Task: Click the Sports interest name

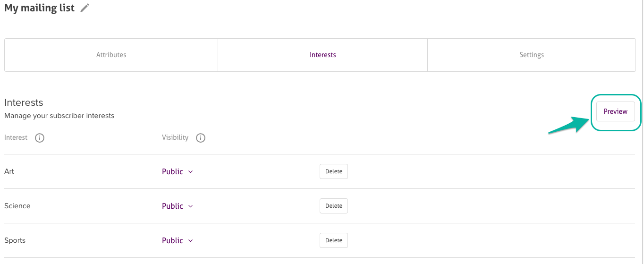Action: pyautogui.click(x=15, y=240)
